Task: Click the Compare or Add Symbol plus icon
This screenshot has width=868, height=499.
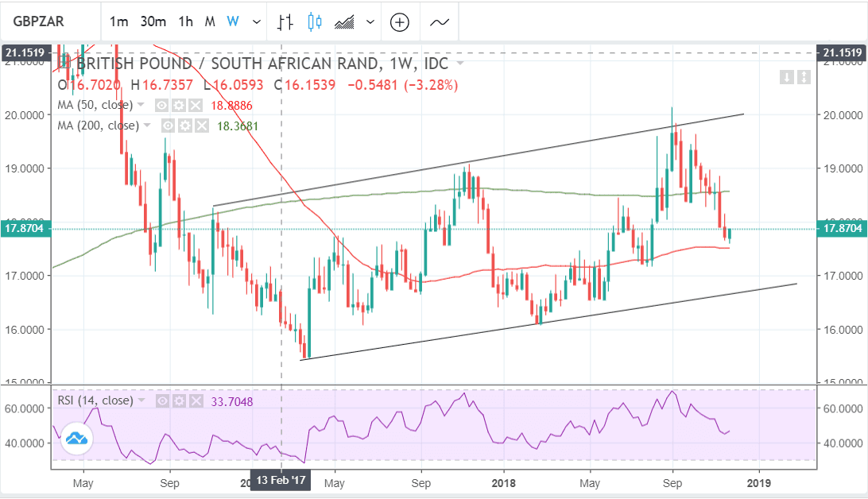Action: coord(399,22)
